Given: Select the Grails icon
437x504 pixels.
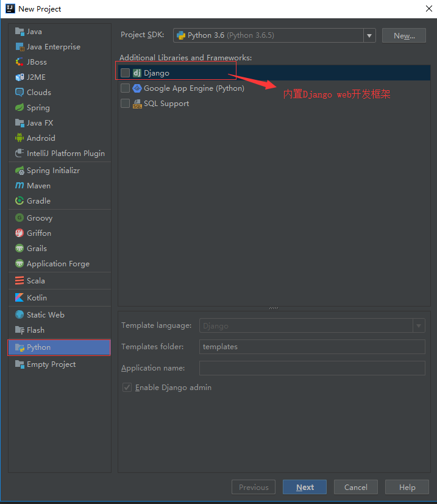Looking at the screenshot, I should click(x=20, y=249).
